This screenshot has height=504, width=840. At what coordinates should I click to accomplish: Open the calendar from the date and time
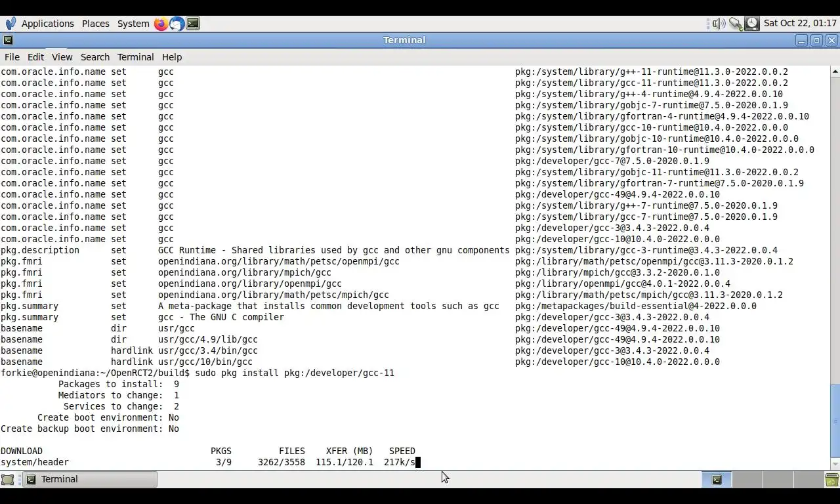pos(800,24)
